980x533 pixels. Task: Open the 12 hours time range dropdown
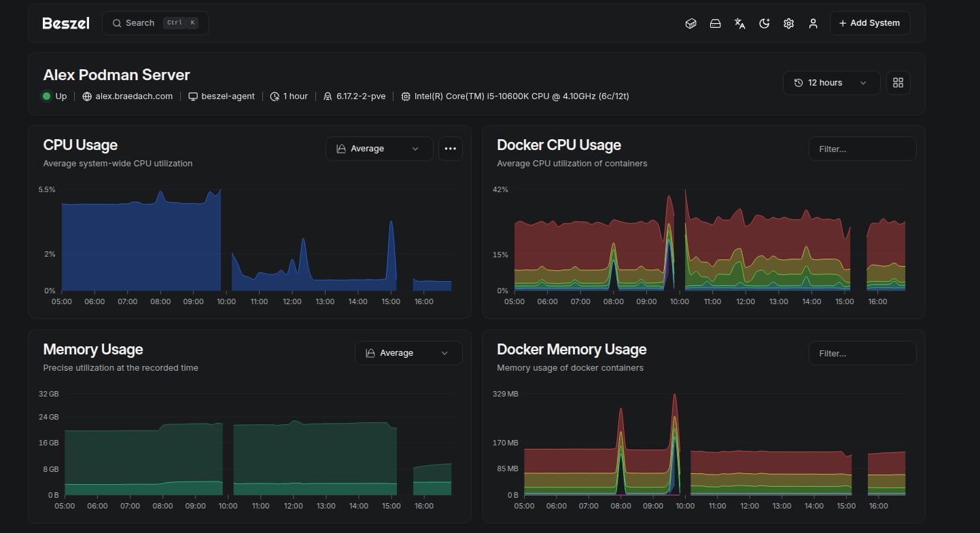[830, 82]
